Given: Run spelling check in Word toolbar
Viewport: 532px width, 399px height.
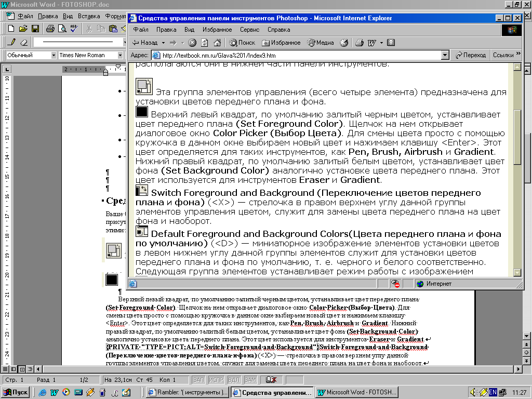Looking at the screenshot, I should point(74,29).
